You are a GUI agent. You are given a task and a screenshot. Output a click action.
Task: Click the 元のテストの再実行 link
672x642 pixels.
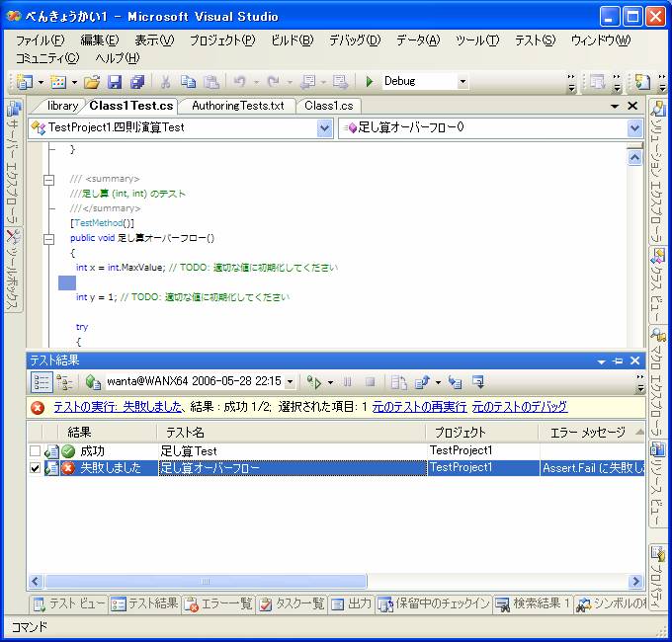pos(418,407)
